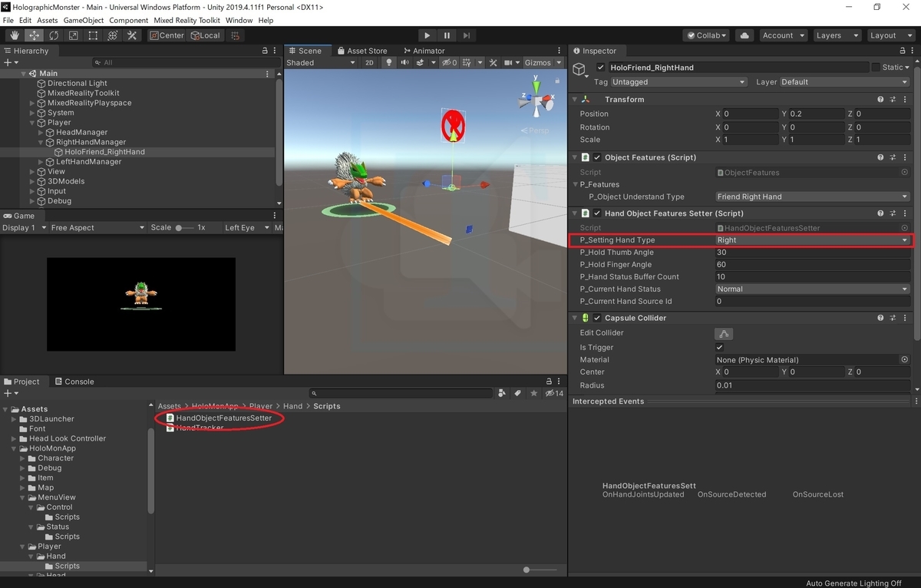Open Capsule Collider options menu icon

point(906,318)
